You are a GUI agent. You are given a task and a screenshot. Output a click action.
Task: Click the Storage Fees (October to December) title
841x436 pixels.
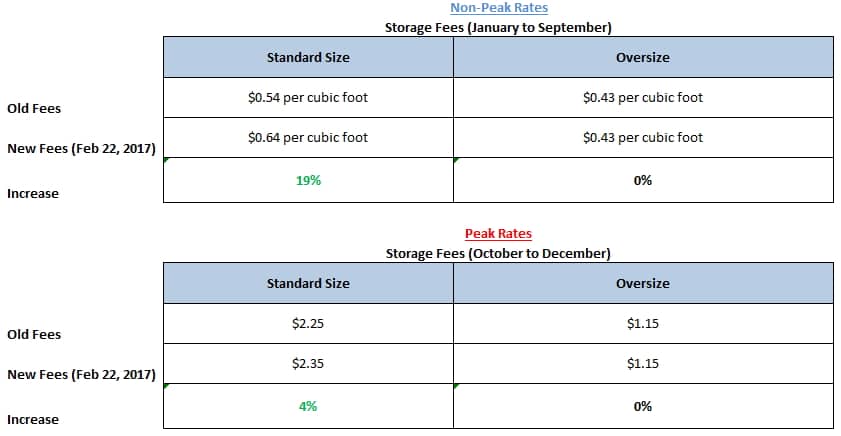click(x=498, y=253)
